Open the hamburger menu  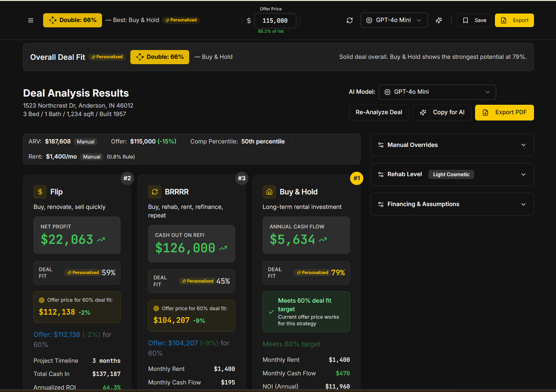[31, 20]
